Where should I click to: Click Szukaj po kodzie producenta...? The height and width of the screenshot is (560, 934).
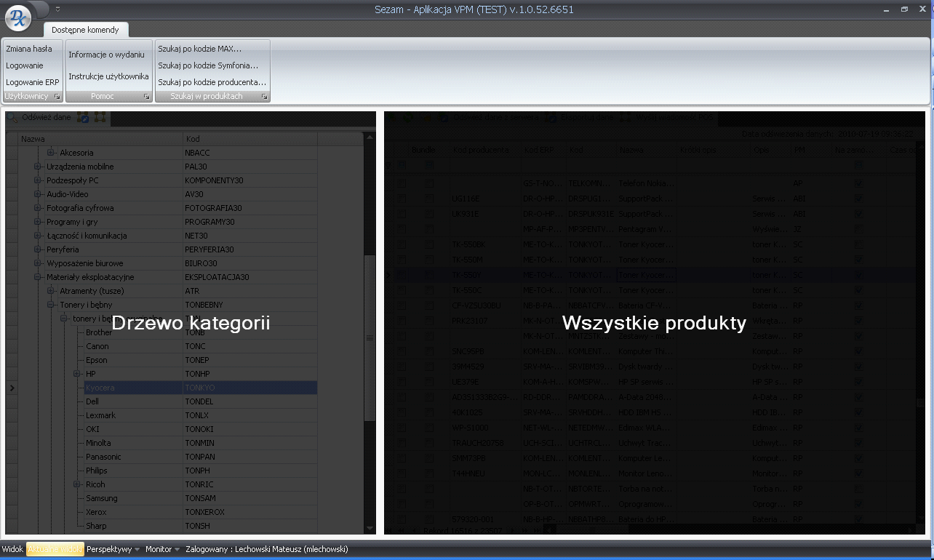tap(212, 82)
